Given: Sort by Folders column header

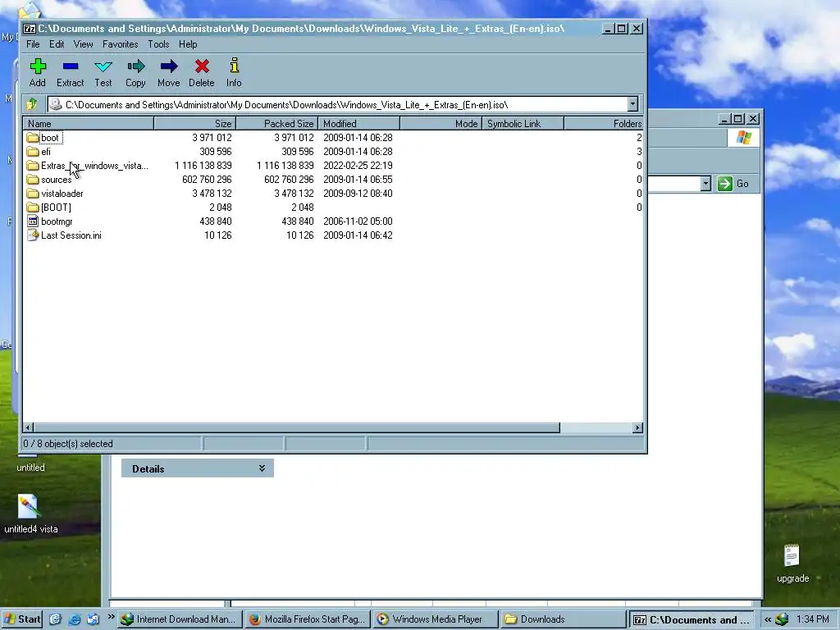Looking at the screenshot, I should point(604,123).
